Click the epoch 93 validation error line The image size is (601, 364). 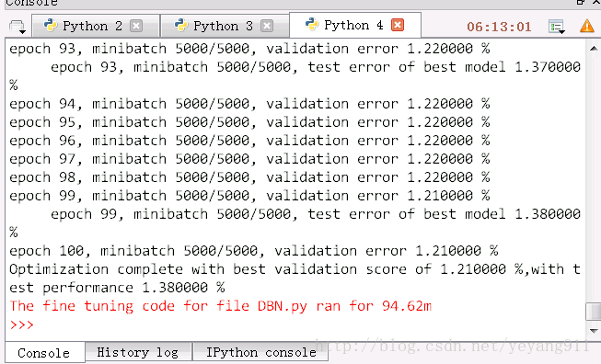point(249,49)
